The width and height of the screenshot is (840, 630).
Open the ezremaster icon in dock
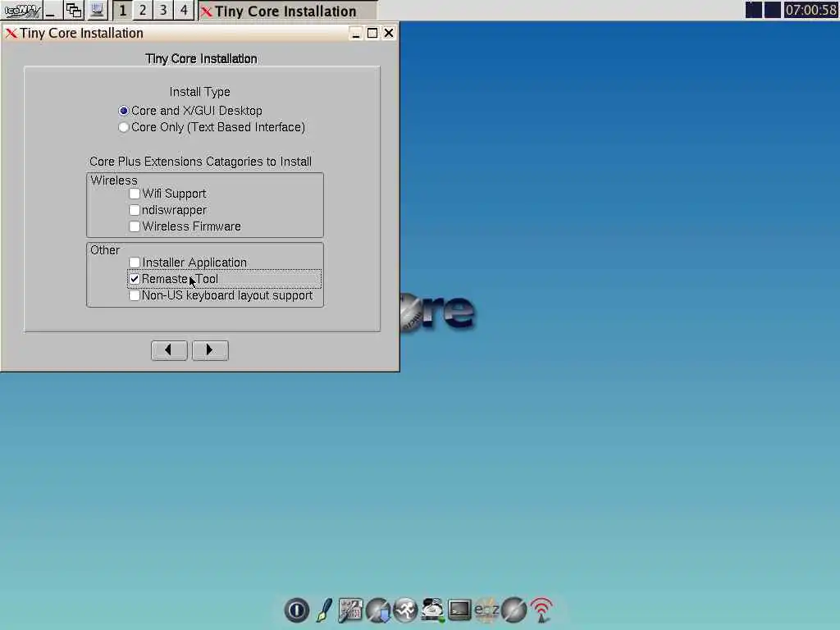(x=486, y=609)
